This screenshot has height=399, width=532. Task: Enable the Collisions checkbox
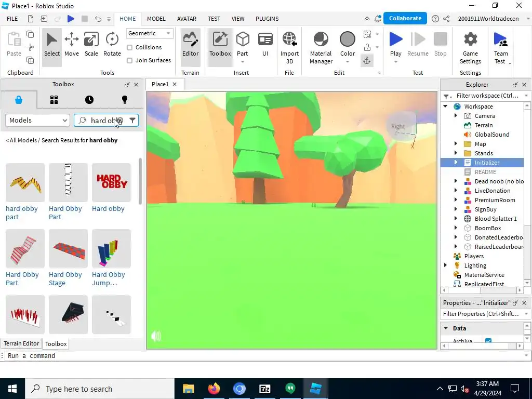click(x=129, y=47)
